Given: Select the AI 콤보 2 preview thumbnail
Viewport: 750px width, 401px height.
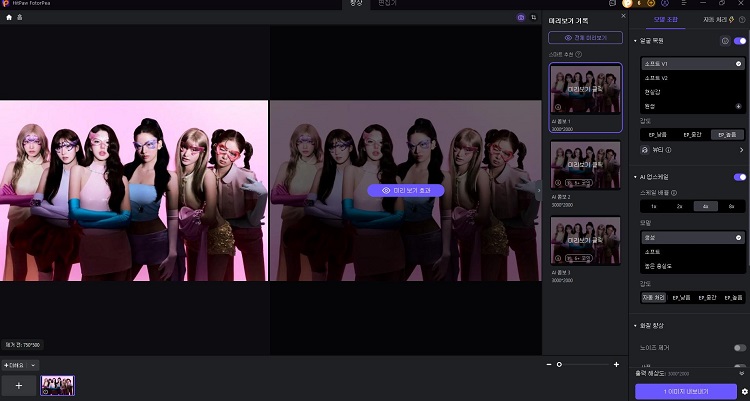Looking at the screenshot, I should [x=585, y=165].
